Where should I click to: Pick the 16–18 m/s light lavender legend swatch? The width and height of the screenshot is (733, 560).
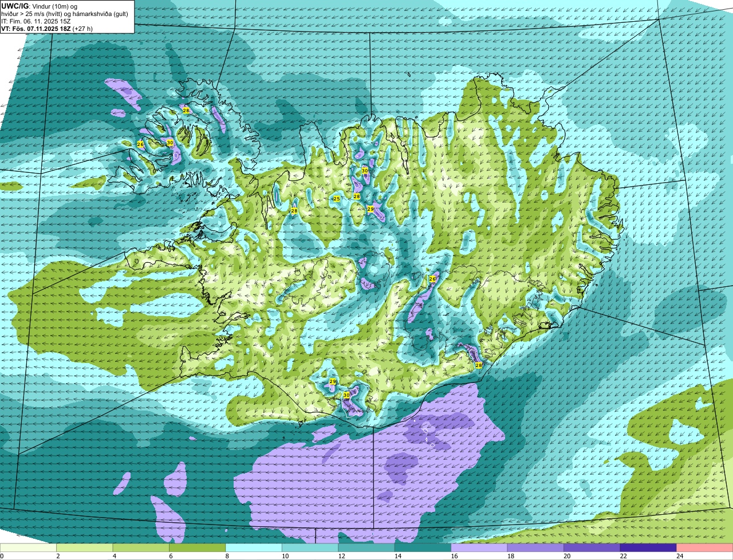point(479,547)
